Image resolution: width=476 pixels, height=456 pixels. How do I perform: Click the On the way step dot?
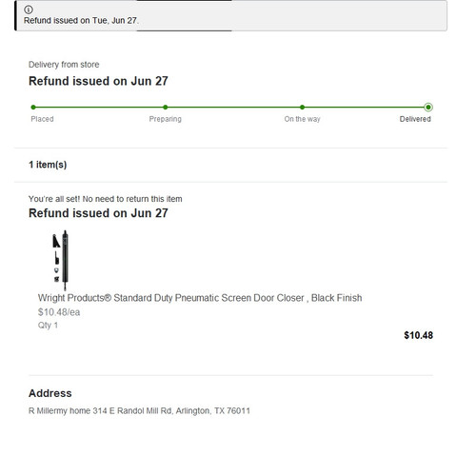tap(302, 108)
